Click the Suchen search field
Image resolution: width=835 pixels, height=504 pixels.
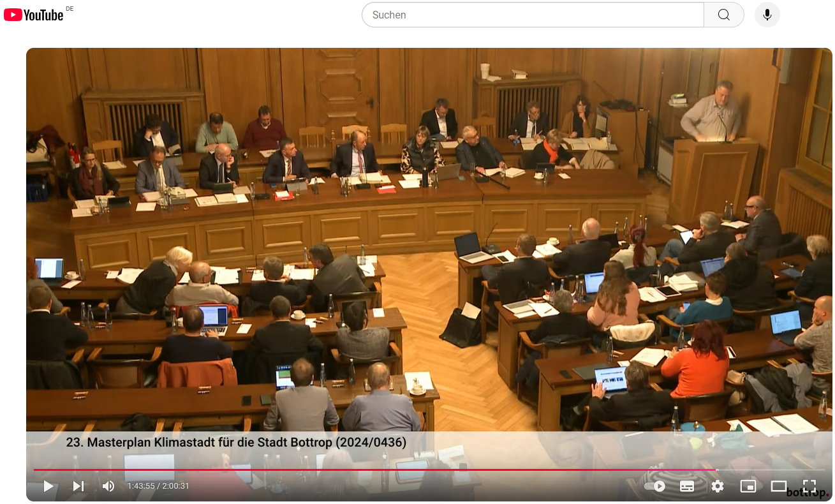(533, 15)
